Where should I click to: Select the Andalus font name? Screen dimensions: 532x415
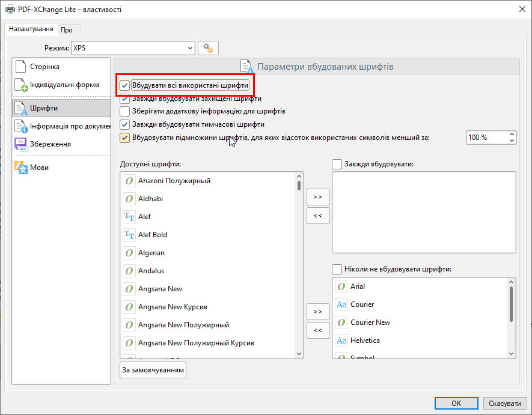coord(151,271)
